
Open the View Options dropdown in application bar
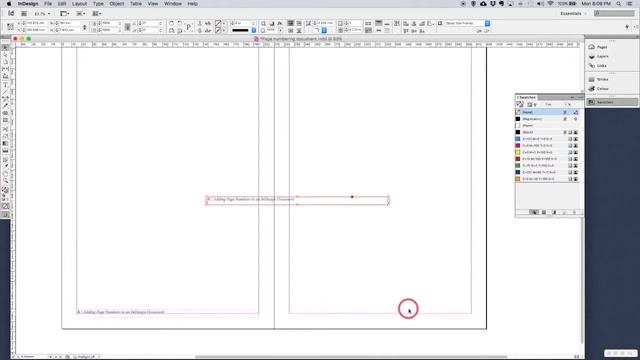[x=65, y=13]
